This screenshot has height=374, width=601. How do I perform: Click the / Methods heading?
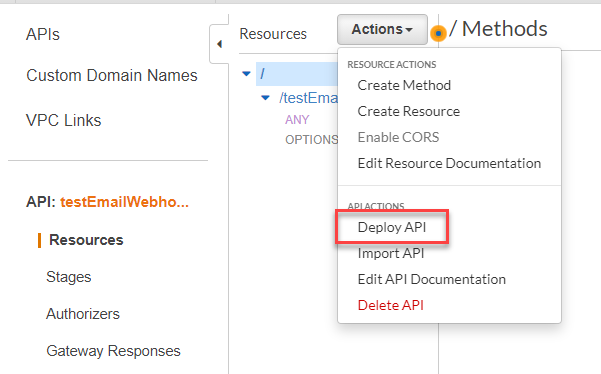[498, 29]
